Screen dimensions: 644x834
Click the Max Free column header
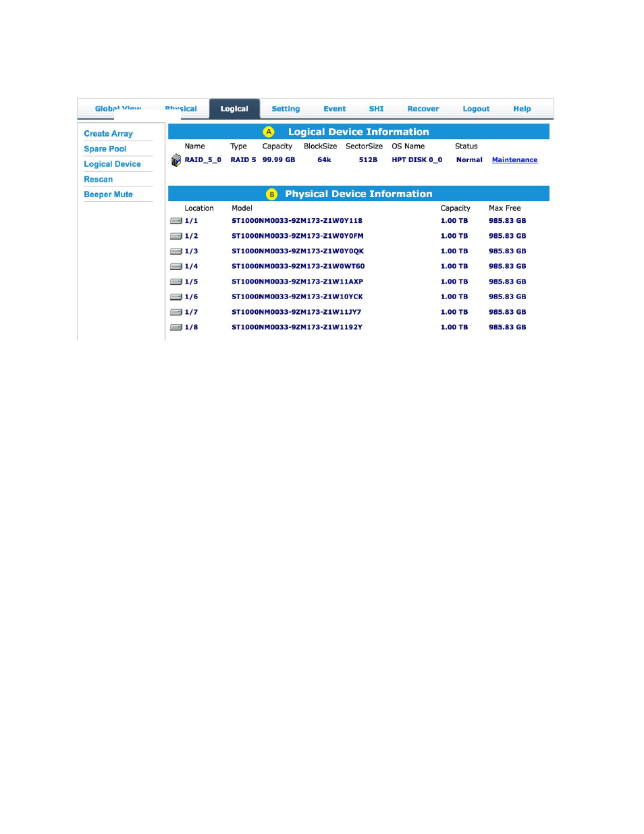point(505,209)
